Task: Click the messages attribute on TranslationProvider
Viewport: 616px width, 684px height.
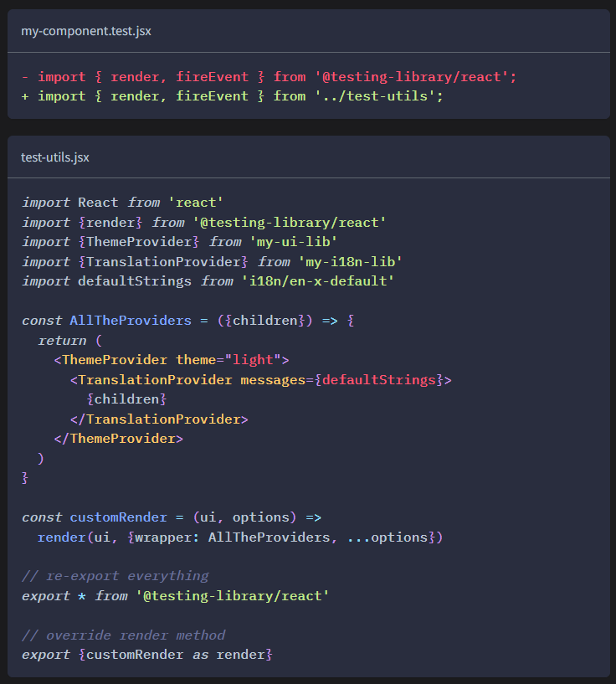Action: click(x=273, y=379)
